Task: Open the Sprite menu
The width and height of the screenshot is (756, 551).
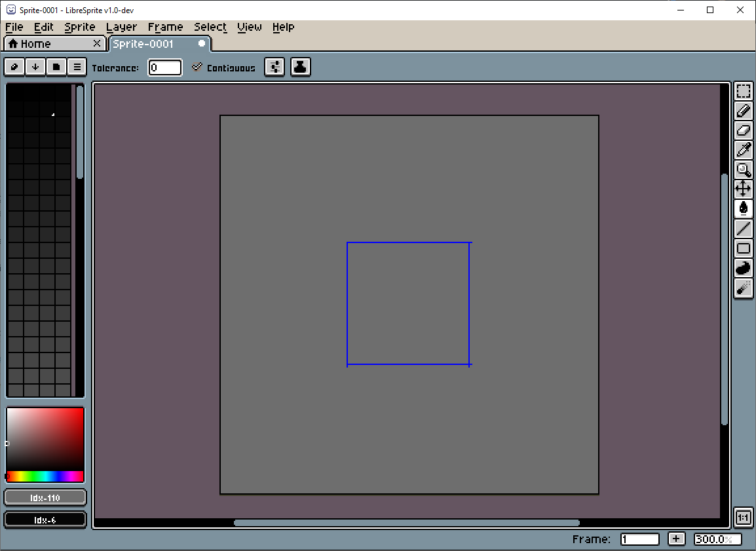Action: click(x=79, y=27)
